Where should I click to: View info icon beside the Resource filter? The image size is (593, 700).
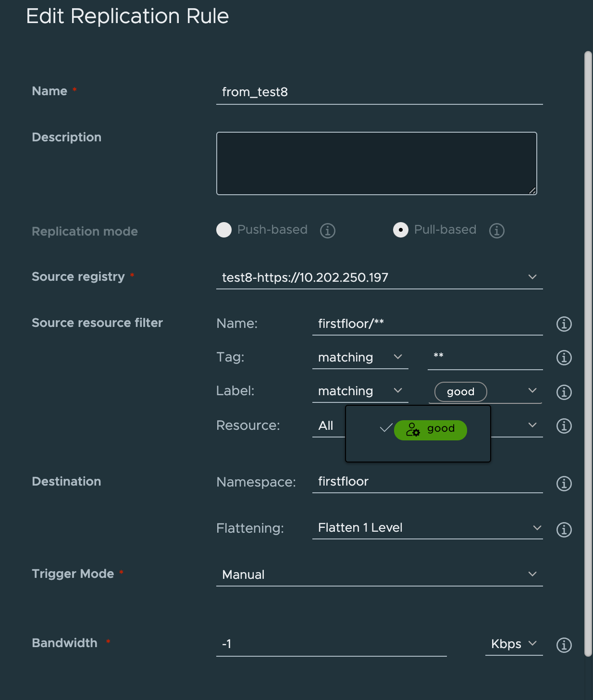[x=564, y=426]
